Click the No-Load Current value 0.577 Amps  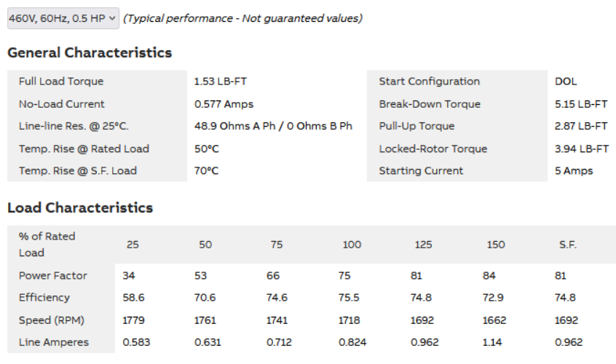224,104
